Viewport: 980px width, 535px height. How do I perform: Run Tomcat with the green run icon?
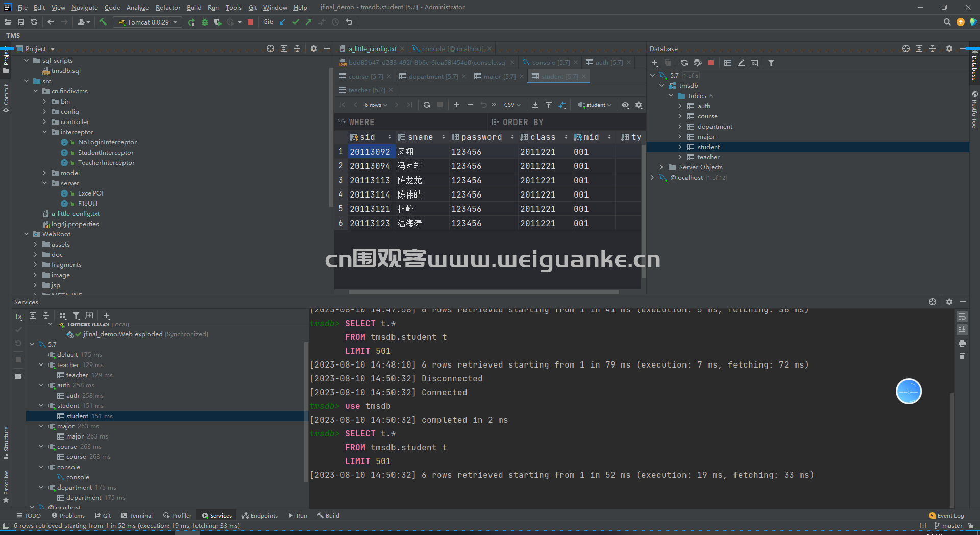(191, 22)
